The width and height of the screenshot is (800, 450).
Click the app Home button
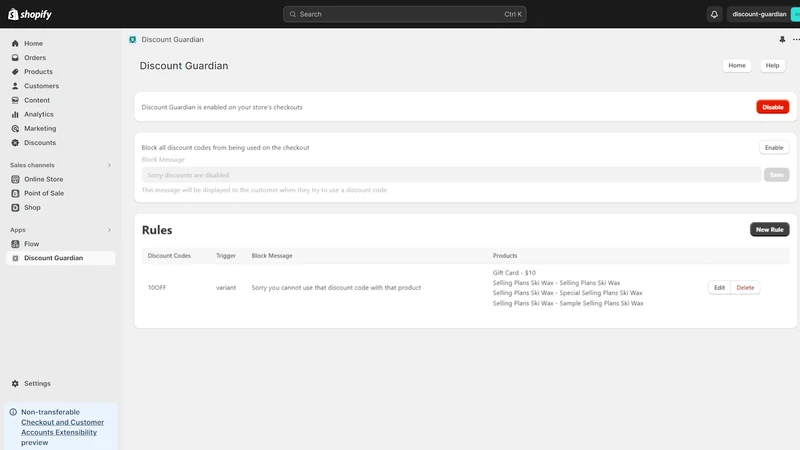click(x=737, y=65)
